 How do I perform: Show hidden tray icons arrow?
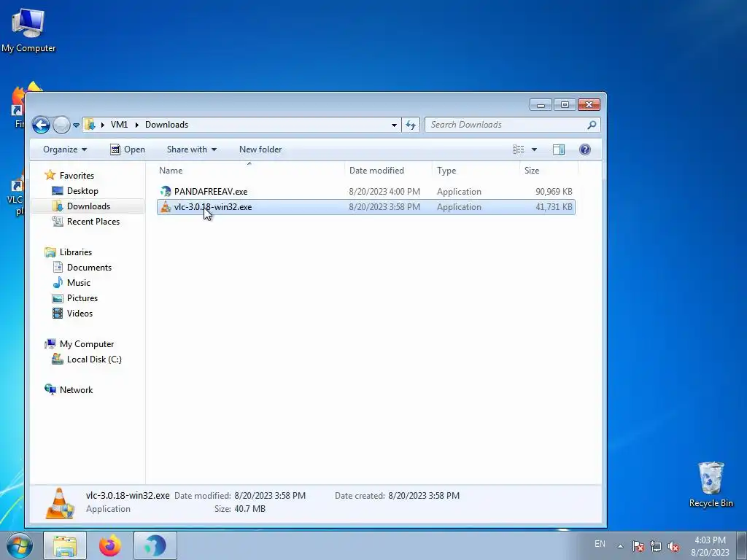click(620, 546)
